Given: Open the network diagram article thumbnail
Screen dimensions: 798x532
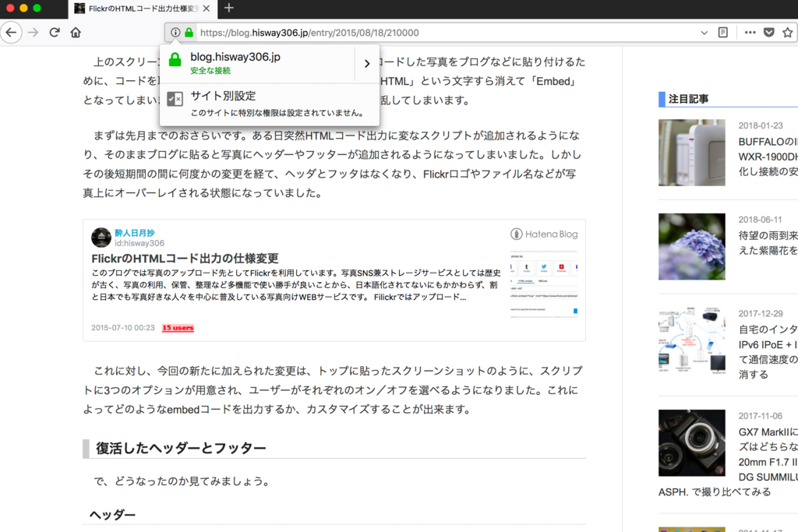Looking at the screenshot, I should (x=692, y=340).
